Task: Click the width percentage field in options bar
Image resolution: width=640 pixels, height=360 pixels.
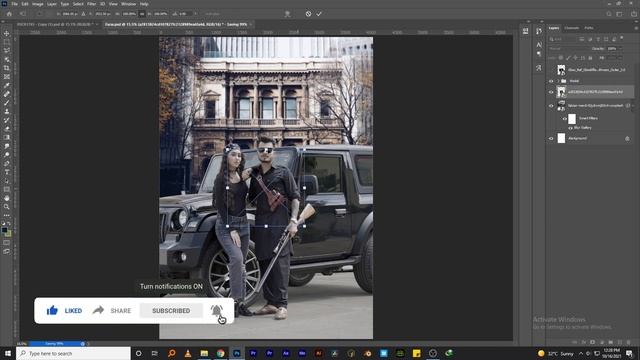Action: tap(129, 14)
